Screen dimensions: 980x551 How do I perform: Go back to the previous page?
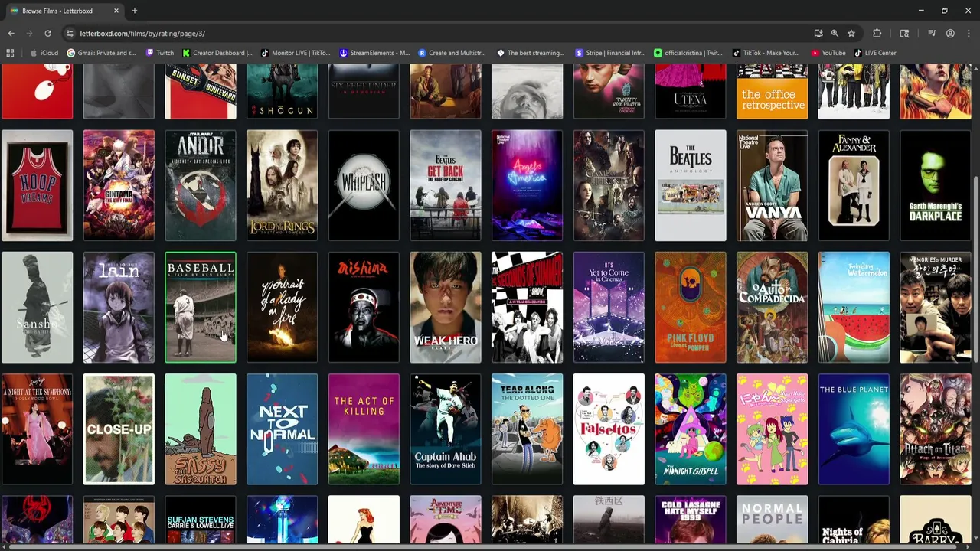[11, 34]
